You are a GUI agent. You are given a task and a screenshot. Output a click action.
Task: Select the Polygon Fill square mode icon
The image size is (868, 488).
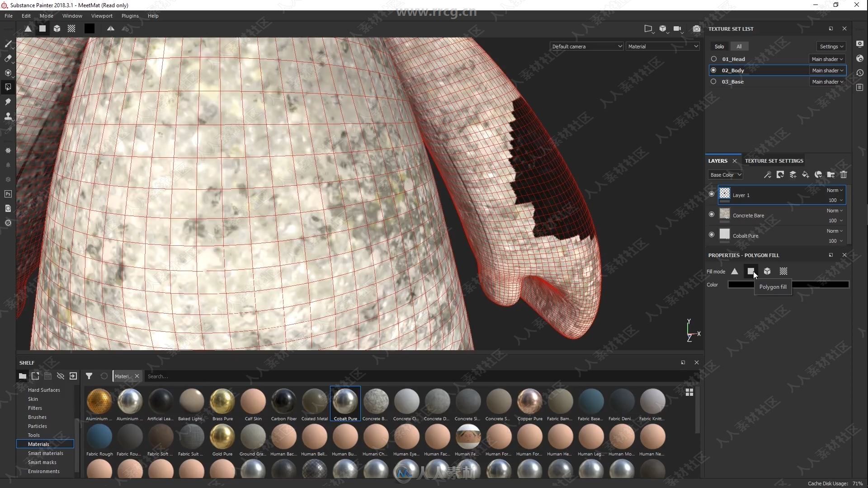tap(750, 271)
